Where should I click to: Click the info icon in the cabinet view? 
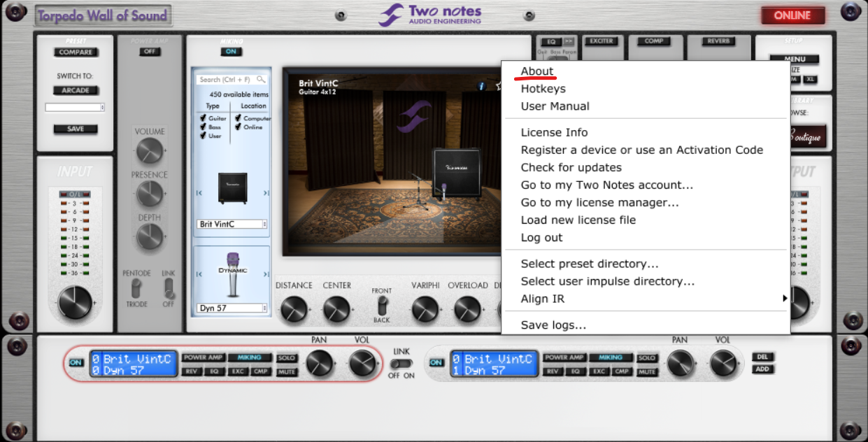[x=481, y=86]
